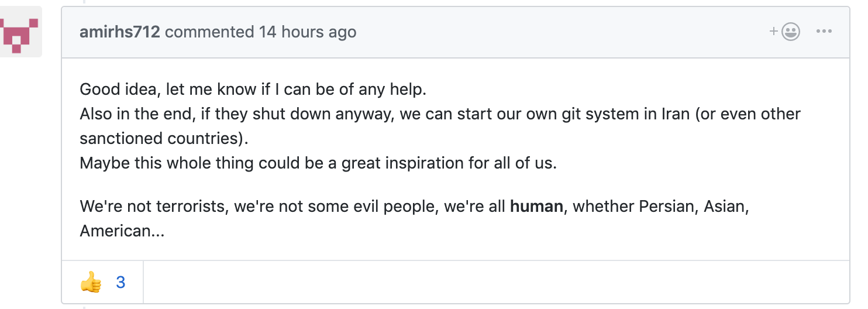Open the three-dot comment options menu

(x=824, y=32)
